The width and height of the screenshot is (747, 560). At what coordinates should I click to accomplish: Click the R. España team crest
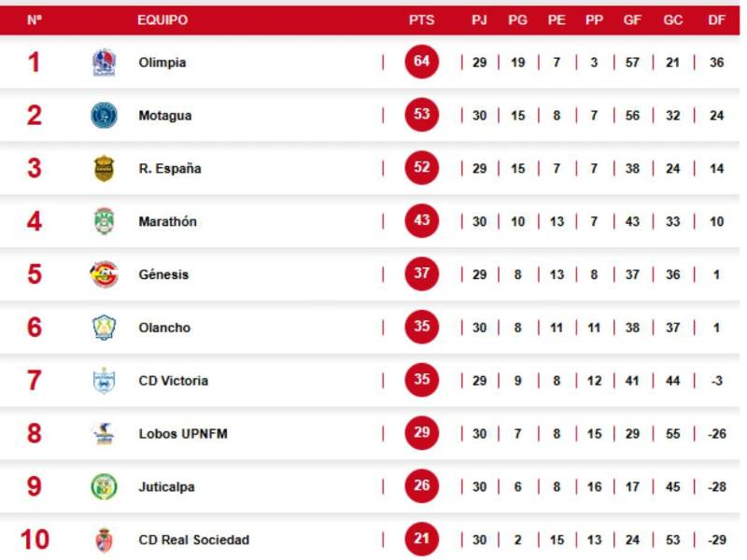pos(104,169)
